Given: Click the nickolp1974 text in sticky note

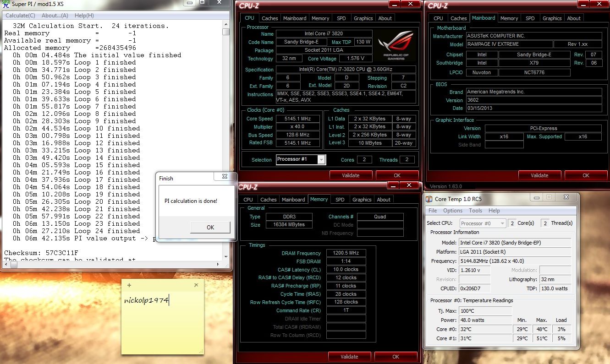Looking at the screenshot, I should pyautogui.click(x=147, y=301).
